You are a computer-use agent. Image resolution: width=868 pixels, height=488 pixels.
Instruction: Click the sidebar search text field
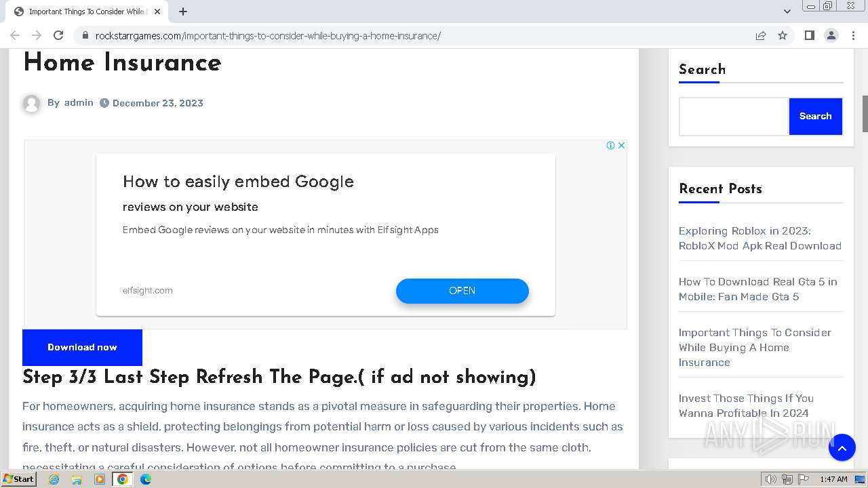[x=734, y=117]
